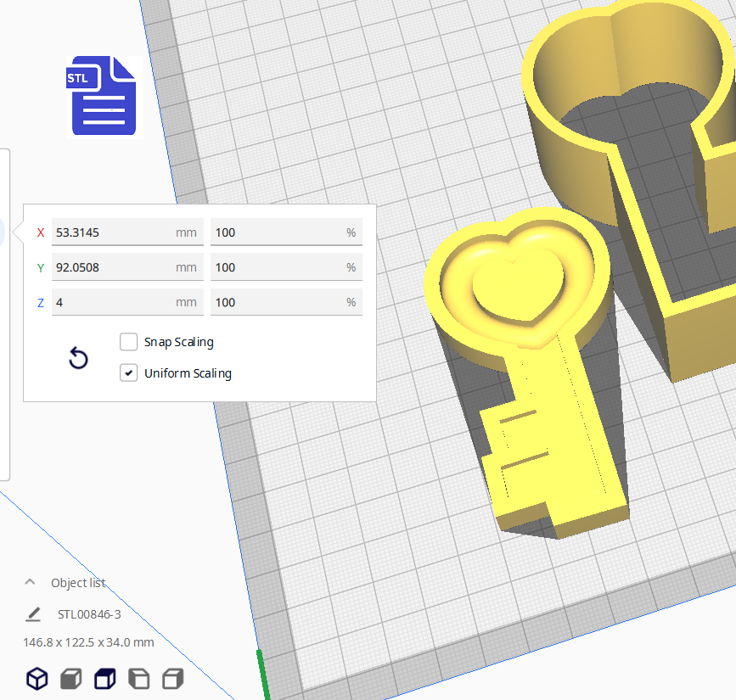Image resolution: width=736 pixels, height=700 pixels.
Task: Select the front view cube icon
Action: click(70, 678)
